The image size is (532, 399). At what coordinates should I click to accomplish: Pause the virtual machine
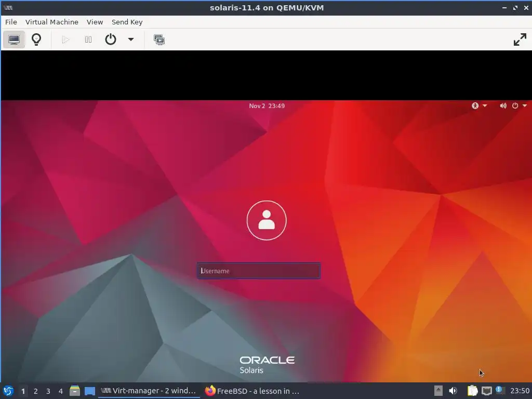click(88, 39)
